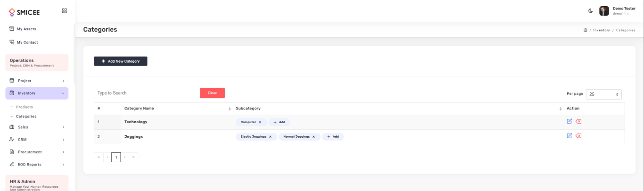
Task: Edit the Technology category
Action: (570, 121)
